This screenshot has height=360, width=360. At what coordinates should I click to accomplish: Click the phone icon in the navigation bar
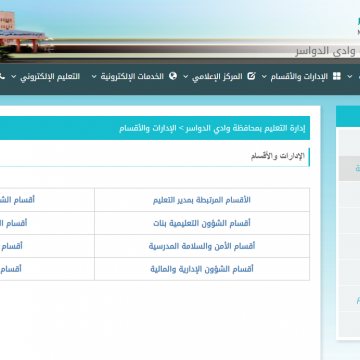(2, 76)
